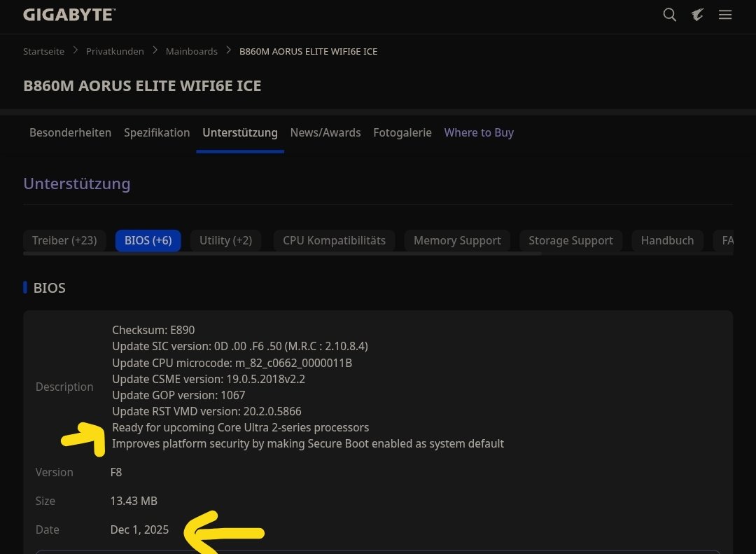Image resolution: width=756 pixels, height=554 pixels.
Task: Follow the Where to Buy link
Action: click(479, 132)
